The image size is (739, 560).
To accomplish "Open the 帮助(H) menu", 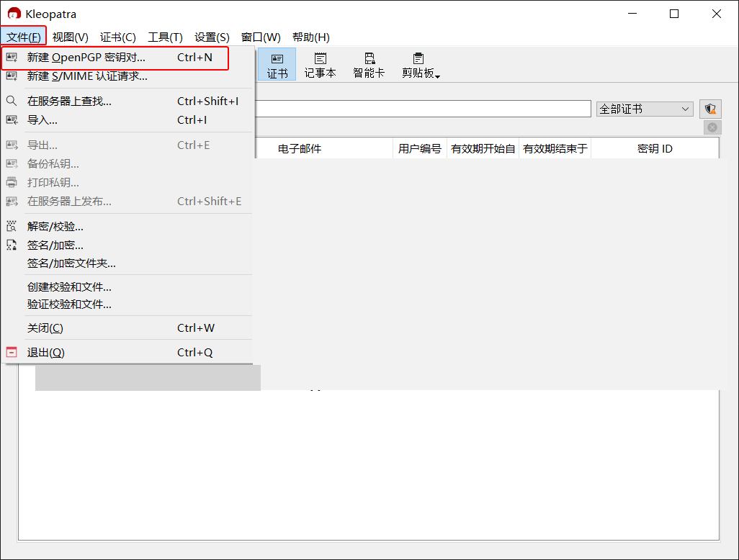I will tap(310, 37).
